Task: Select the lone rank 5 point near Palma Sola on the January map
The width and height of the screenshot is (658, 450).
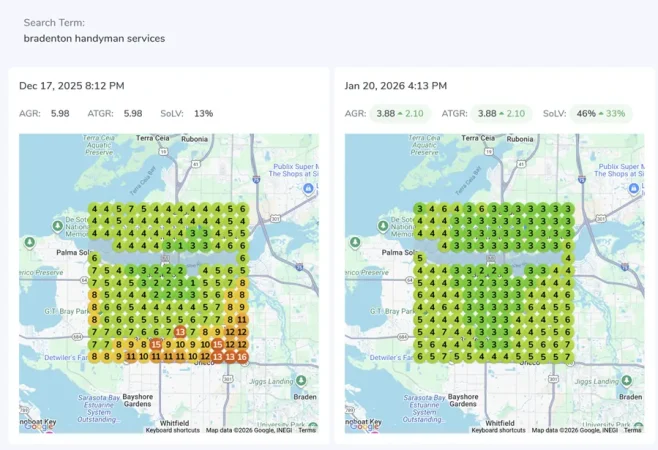Action: coord(420,258)
